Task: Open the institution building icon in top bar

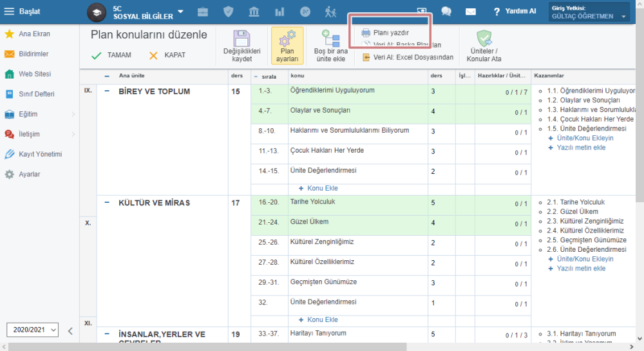Action: (x=254, y=12)
